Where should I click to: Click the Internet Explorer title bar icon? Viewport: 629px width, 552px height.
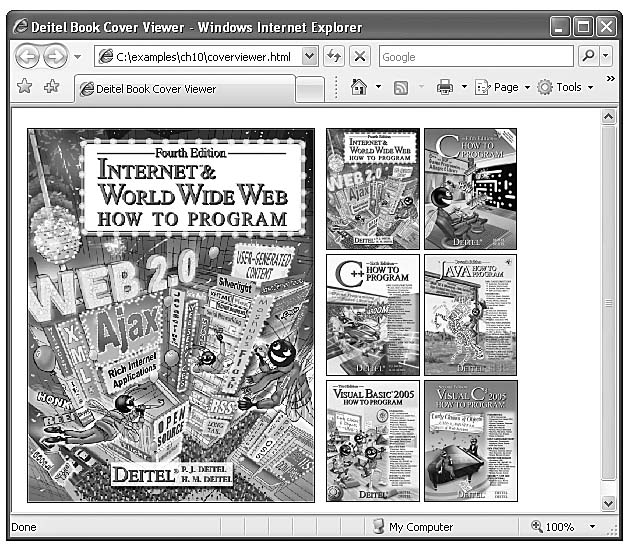pyautogui.click(x=20, y=26)
